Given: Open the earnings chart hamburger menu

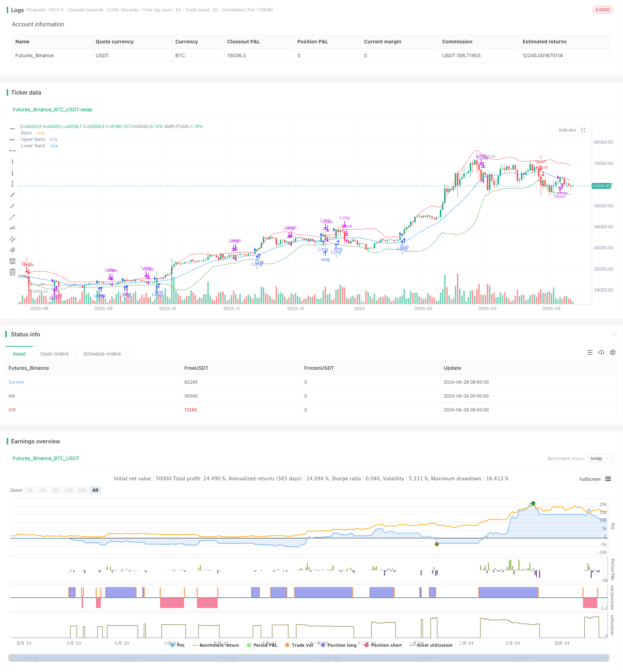Looking at the screenshot, I should point(608,479).
